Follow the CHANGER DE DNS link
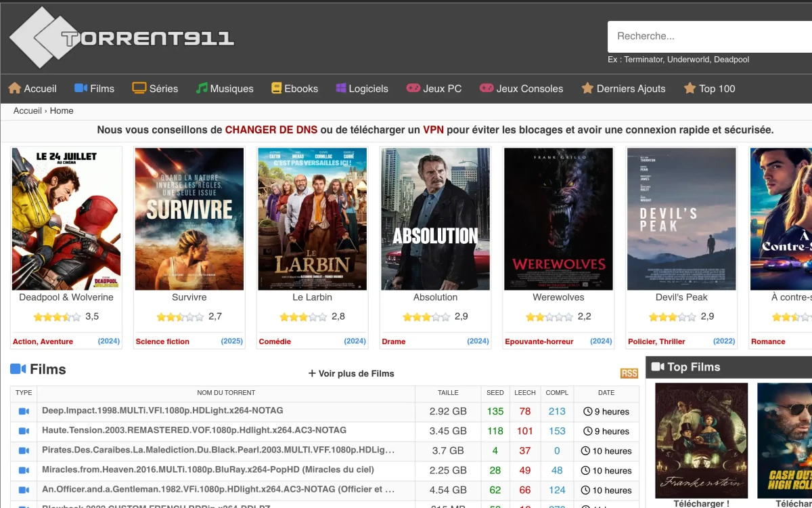The height and width of the screenshot is (508, 812). coord(271,130)
